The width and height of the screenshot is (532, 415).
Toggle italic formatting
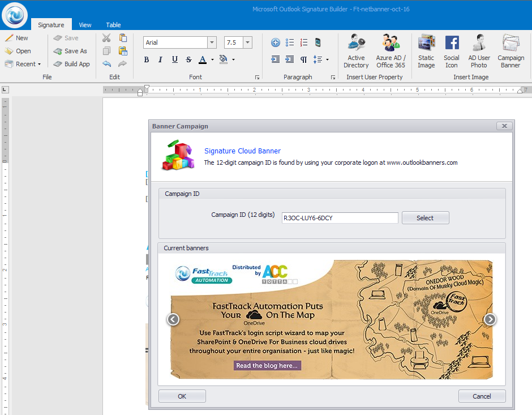(x=160, y=59)
